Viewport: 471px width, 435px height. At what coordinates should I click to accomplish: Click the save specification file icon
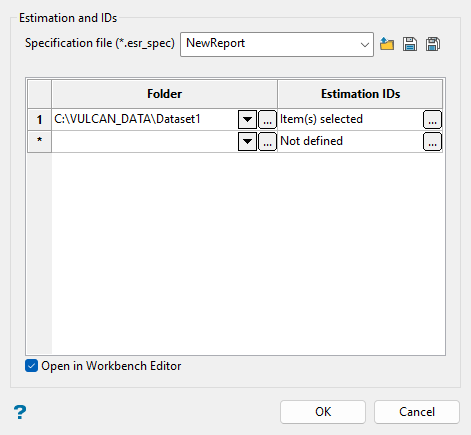(x=410, y=44)
